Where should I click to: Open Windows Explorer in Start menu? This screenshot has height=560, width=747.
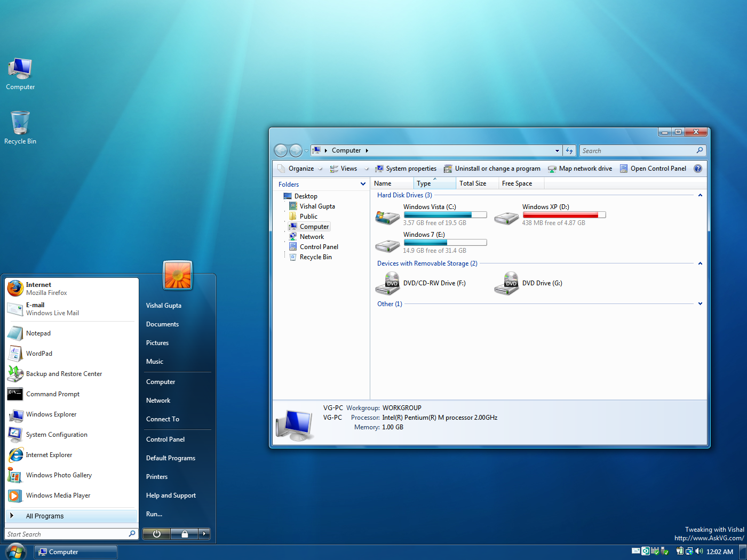point(71,414)
